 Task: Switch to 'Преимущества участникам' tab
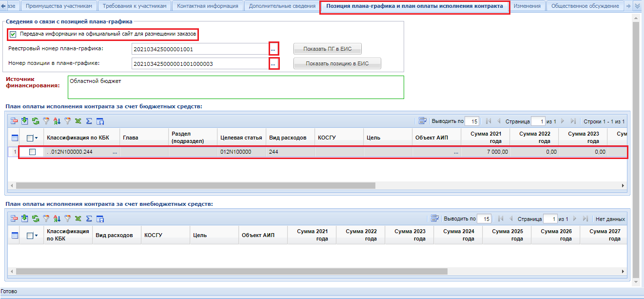pyautogui.click(x=58, y=6)
